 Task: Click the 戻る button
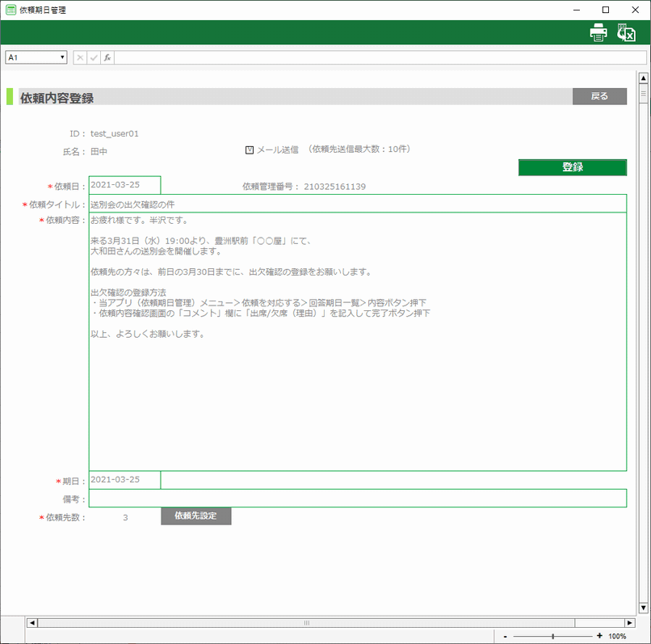599,96
